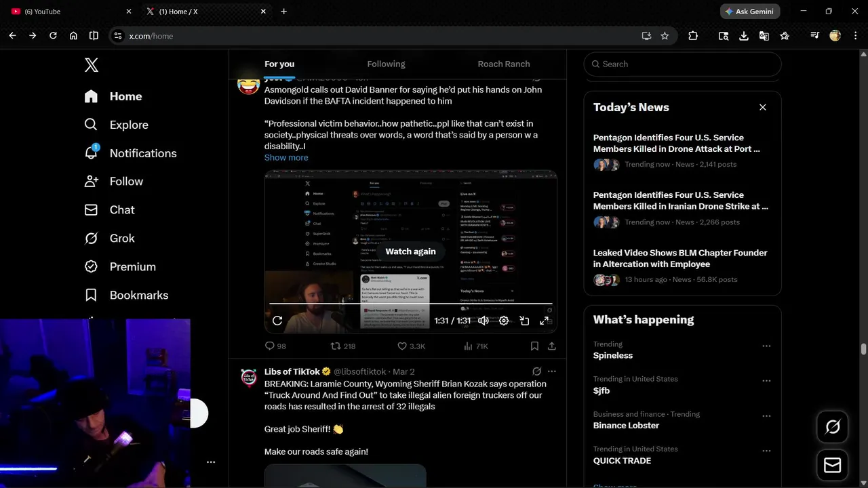Open Grok from the sidebar

pyautogui.click(x=109, y=239)
